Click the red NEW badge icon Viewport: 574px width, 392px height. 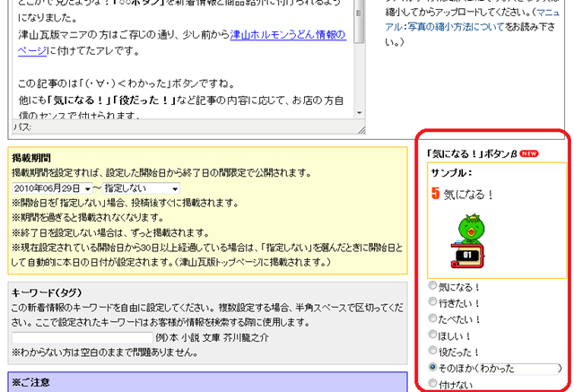click(528, 153)
